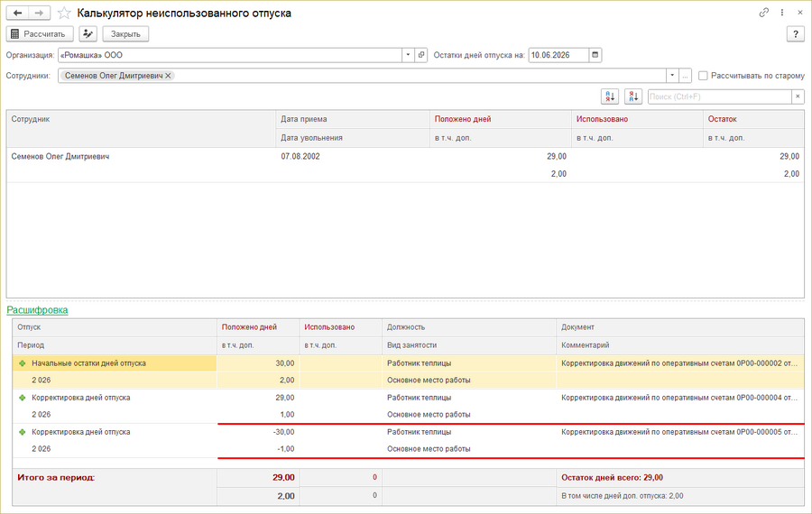Image resolution: width=812 pixels, height=514 pixels.
Task: Sort the list in descending order
Action: coord(632,96)
